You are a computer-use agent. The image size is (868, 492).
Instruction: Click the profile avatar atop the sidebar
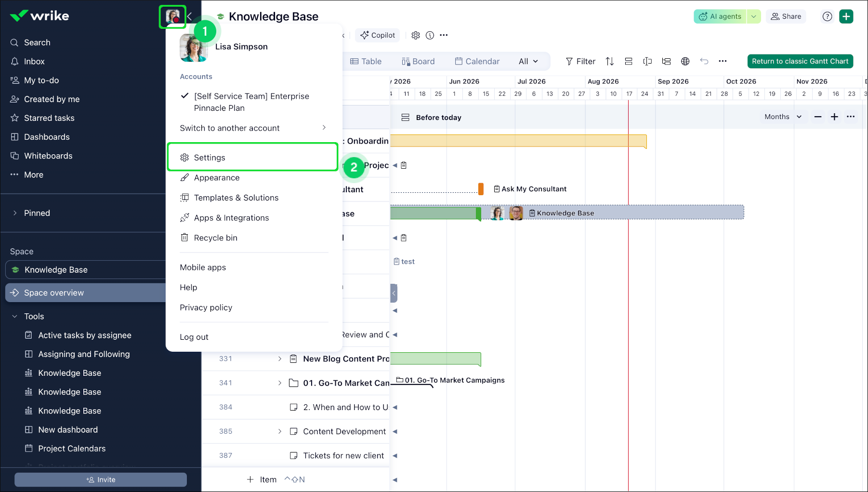coord(172,16)
